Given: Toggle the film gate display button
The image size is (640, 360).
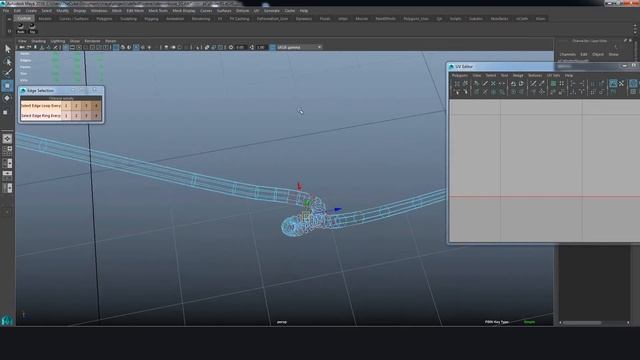Looking at the screenshot, I should [73, 47].
